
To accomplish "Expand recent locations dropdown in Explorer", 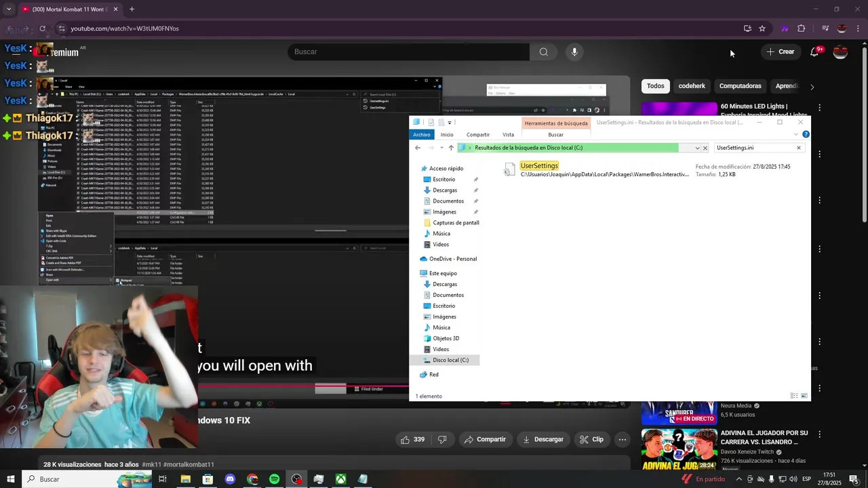I will (x=441, y=148).
